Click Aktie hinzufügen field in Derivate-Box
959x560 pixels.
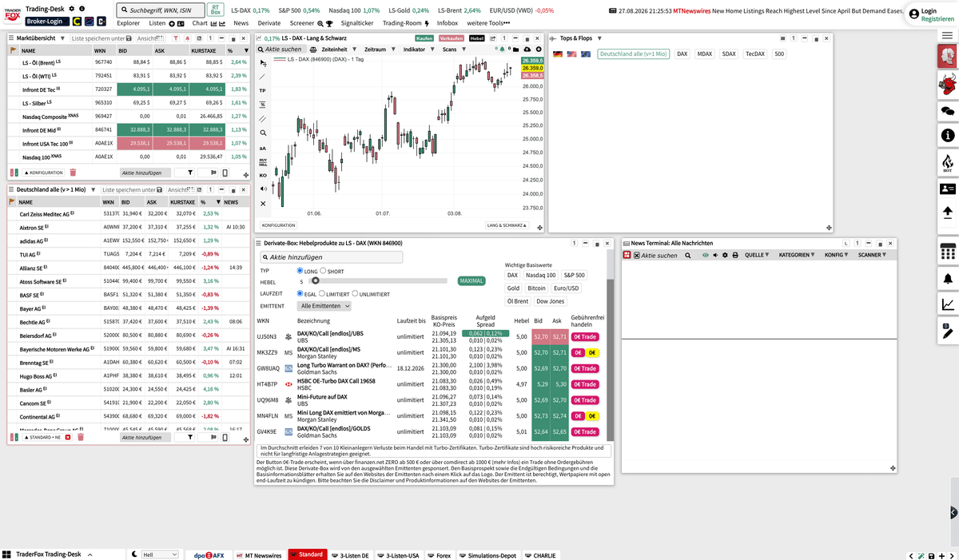[332, 257]
